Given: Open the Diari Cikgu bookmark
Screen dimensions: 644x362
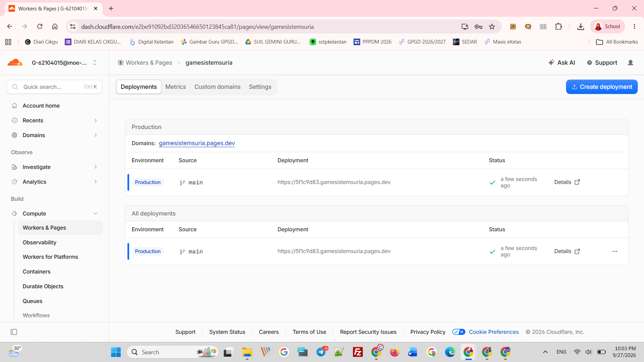Looking at the screenshot, I should [42, 42].
